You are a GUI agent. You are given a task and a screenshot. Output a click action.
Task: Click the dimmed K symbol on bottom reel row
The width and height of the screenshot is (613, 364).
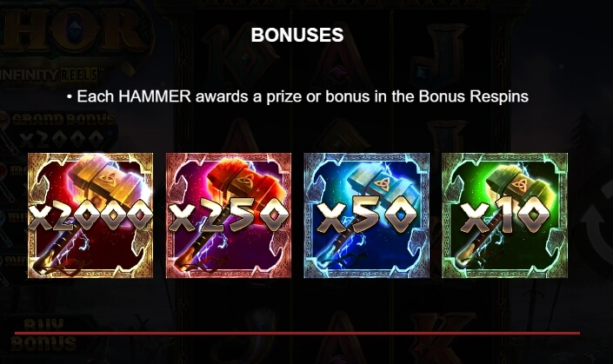point(440,338)
